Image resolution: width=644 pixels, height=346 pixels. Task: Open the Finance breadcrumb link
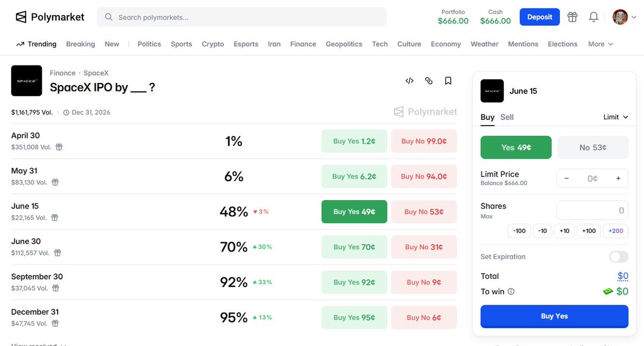(62, 73)
